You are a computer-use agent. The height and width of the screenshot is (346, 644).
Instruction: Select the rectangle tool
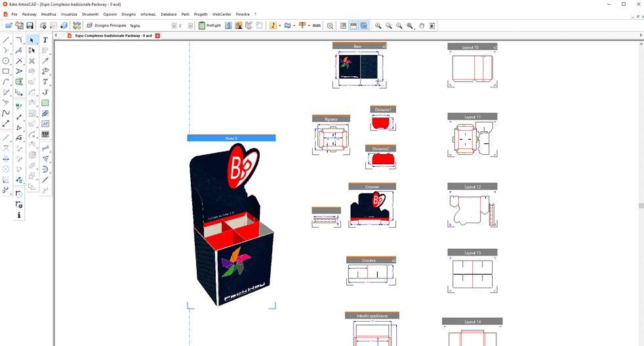click(6, 71)
